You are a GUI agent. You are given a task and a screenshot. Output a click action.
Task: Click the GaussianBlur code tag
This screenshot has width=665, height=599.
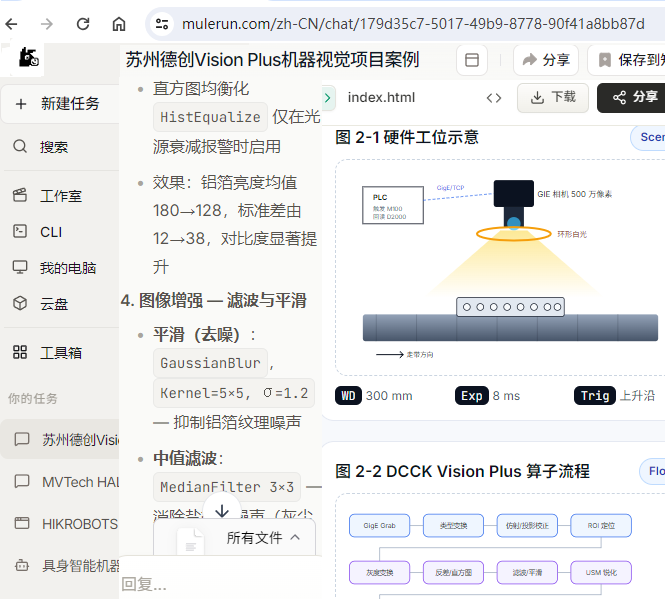(x=210, y=363)
